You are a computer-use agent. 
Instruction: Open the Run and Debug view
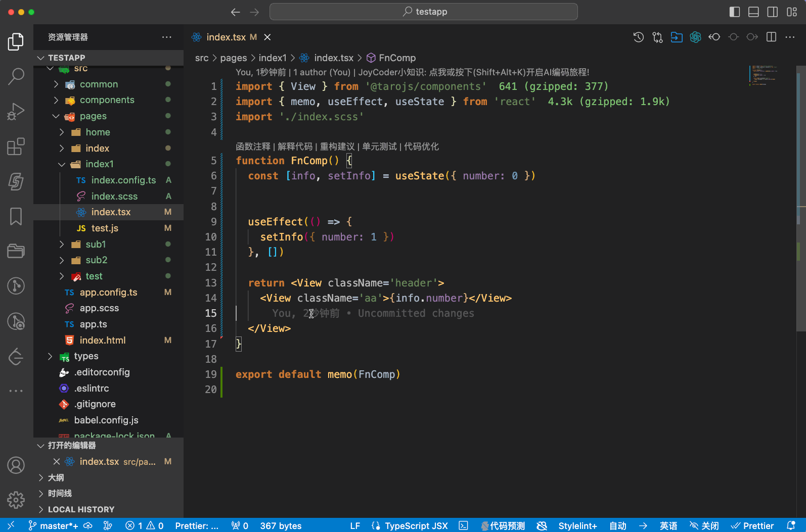point(16,112)
